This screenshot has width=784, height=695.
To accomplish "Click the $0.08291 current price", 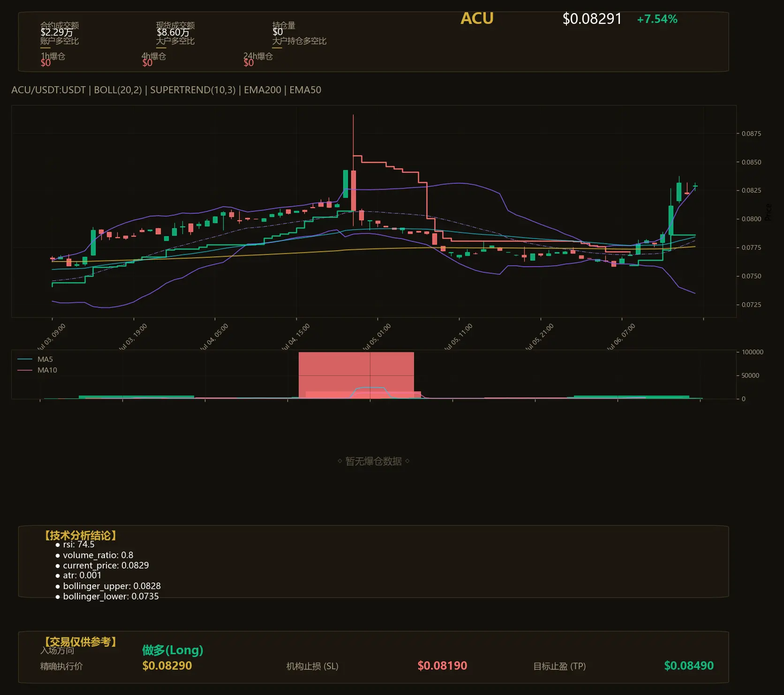I will click(x=592, y=19).
